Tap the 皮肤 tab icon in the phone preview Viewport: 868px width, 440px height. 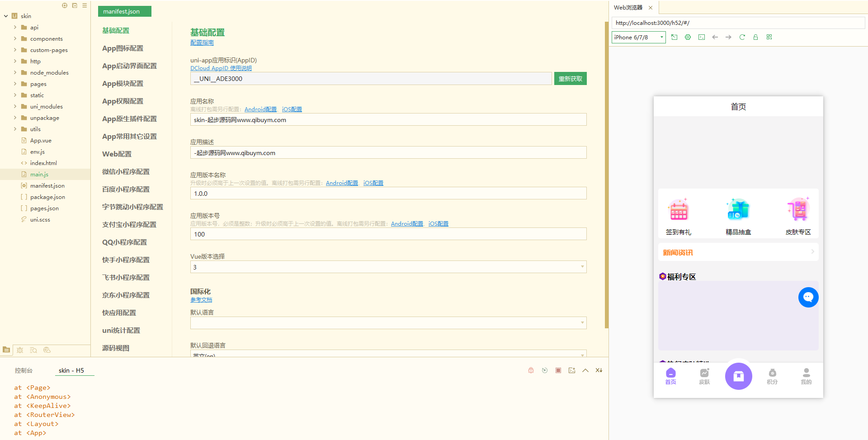(704, 373)
